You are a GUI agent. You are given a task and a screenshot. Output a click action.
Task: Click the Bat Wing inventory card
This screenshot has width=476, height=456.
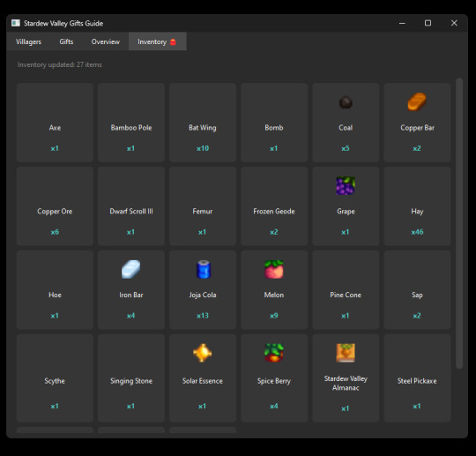click(203, 123)
